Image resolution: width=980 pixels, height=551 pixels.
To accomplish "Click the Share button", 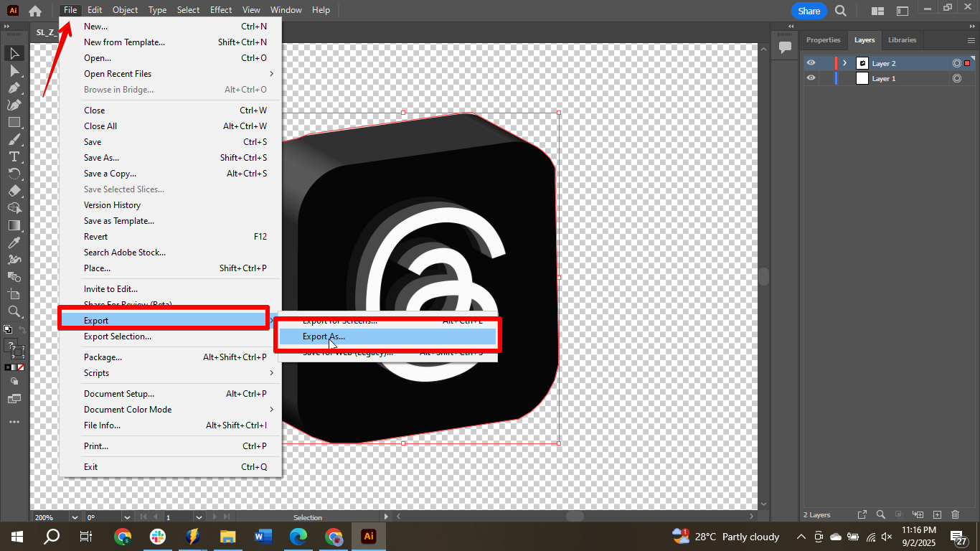I will pyautogui.click(x=809, y=11).
